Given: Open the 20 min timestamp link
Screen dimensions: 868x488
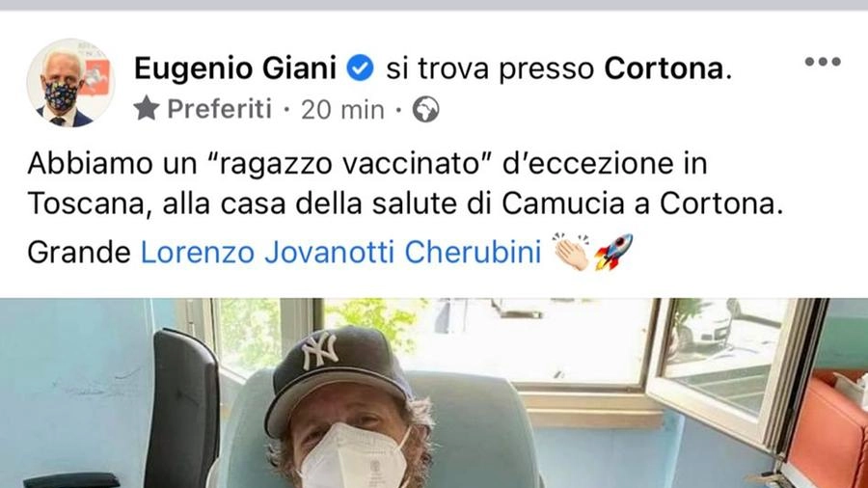Looking at the screenshot, I should 342,110.
